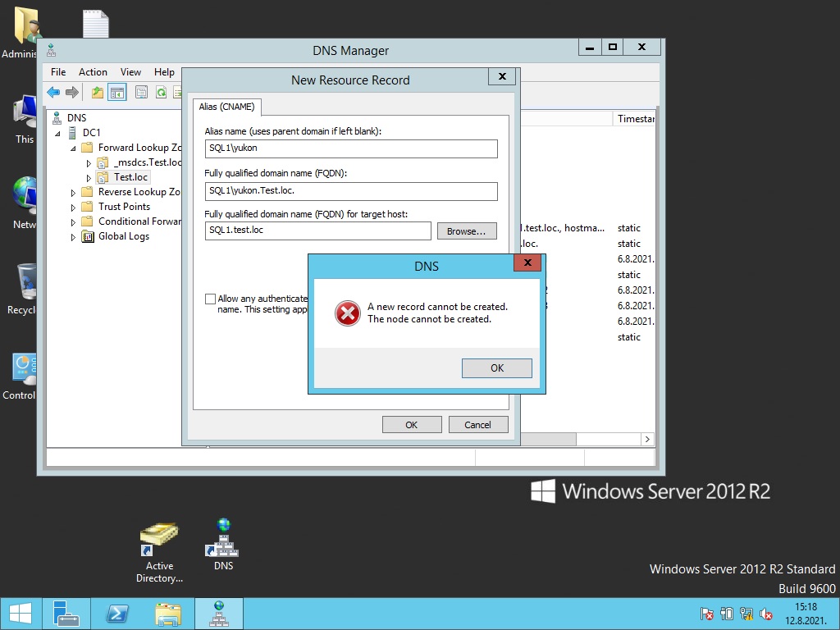
Task: Click the Browse button for target host
Action: [467, 231]
